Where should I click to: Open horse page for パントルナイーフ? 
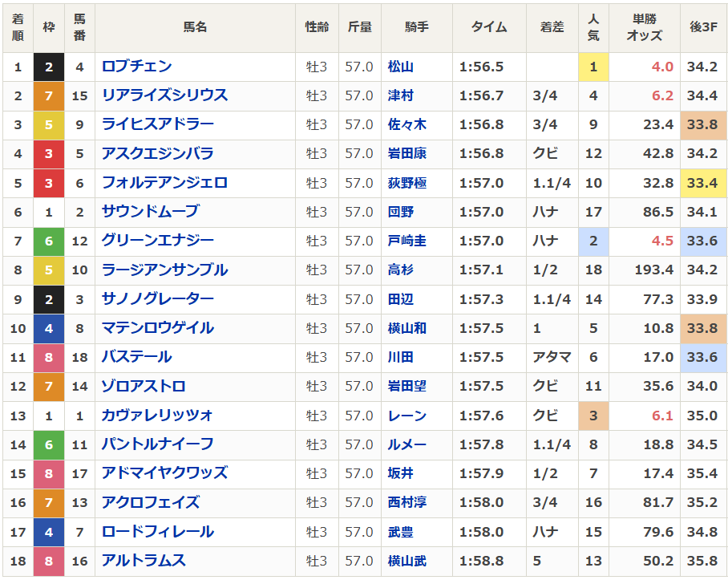tap(158, 444)
